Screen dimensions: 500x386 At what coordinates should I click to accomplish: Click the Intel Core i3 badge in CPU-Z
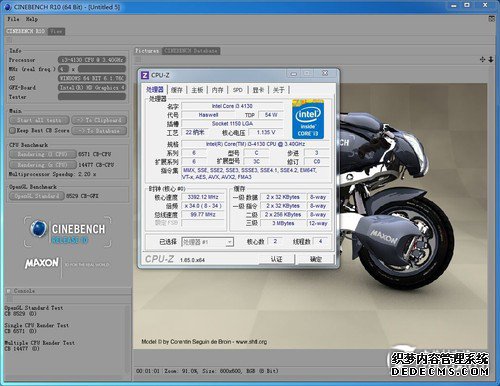[x=308, y=119]
